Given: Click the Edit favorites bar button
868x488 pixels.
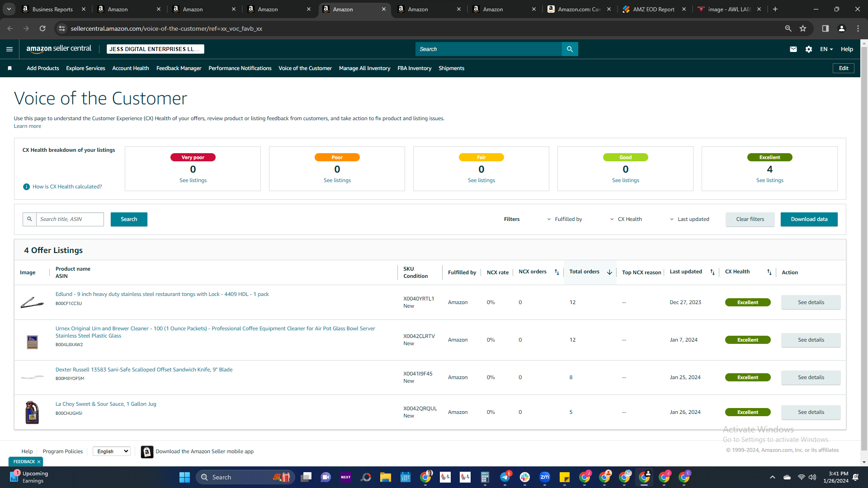Looking at the screenshot, I should pyautogui.click(x=844, y=68).
